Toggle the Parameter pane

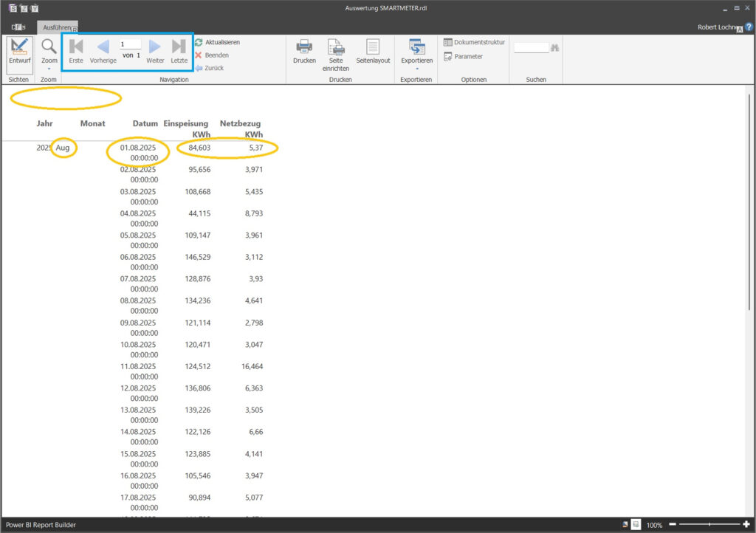coord(463,56)
